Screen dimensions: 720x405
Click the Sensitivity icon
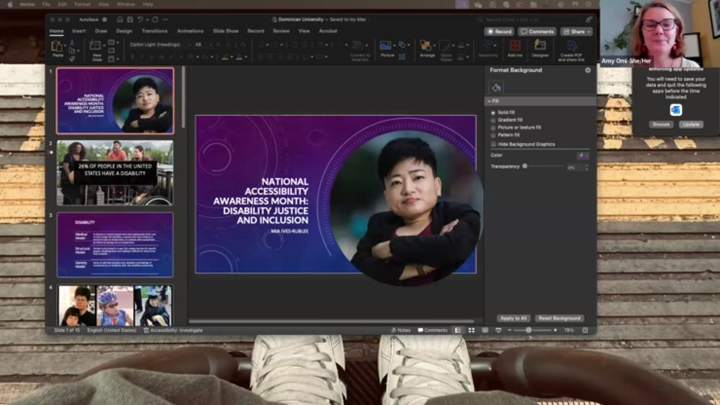(x=488, y=45)
